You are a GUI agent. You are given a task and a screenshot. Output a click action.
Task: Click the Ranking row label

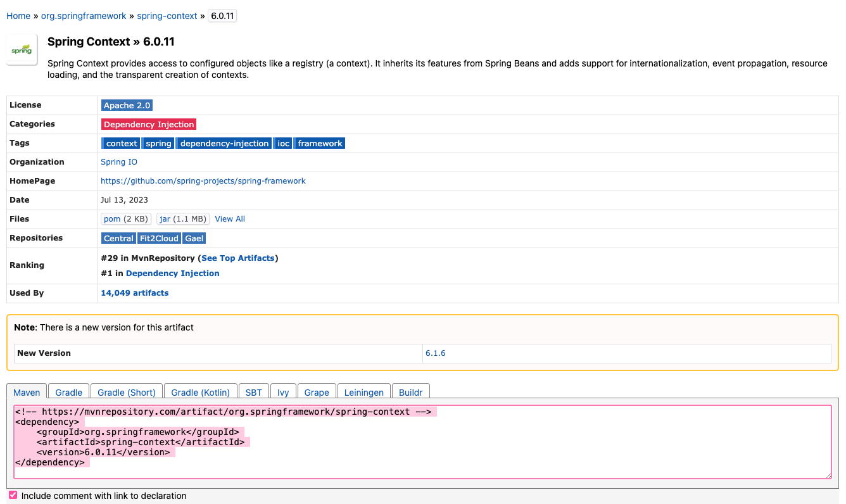point(27,265)
